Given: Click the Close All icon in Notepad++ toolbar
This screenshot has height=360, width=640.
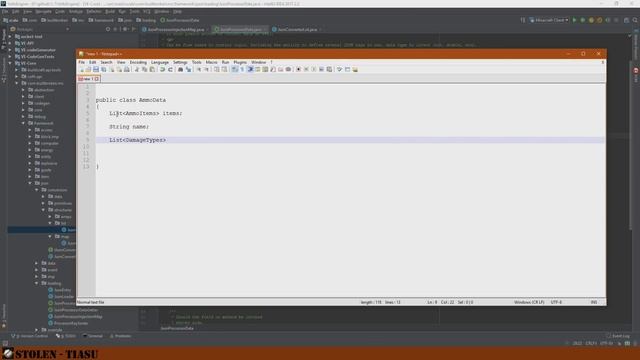Looking at the screenshot, I should 119,69.
